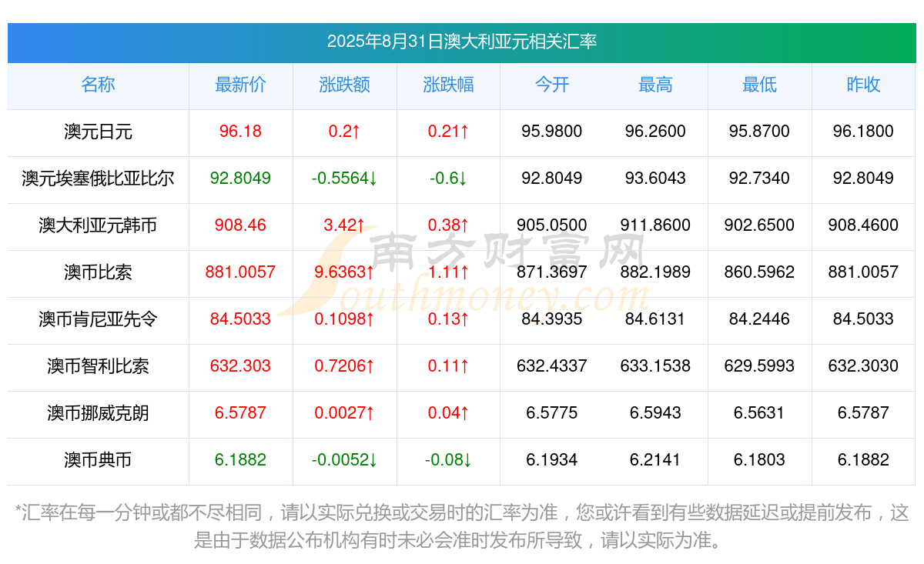Click previous close 632.3030
924x564 pixels.
863,366
